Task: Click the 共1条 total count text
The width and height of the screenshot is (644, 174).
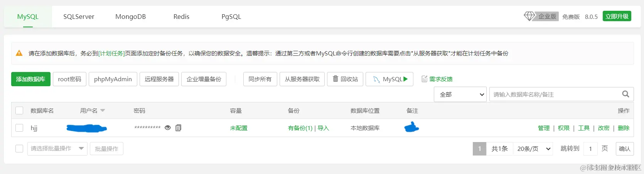Action: [499, 149]
